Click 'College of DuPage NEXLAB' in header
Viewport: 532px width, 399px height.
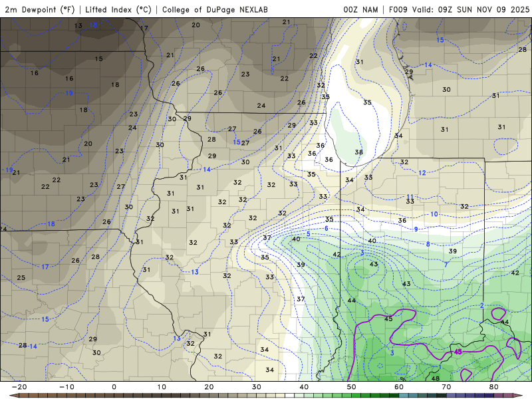215,9
